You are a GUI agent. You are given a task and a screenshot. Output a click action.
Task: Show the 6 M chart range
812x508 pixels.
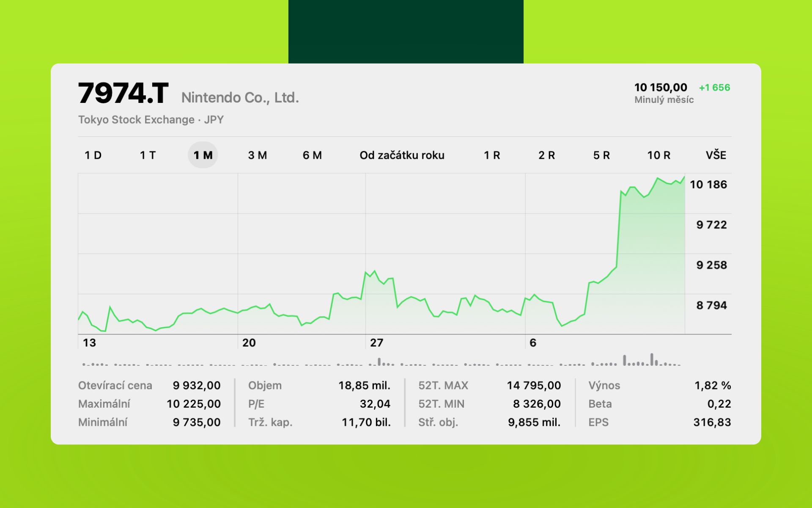[x=312, y=155]
